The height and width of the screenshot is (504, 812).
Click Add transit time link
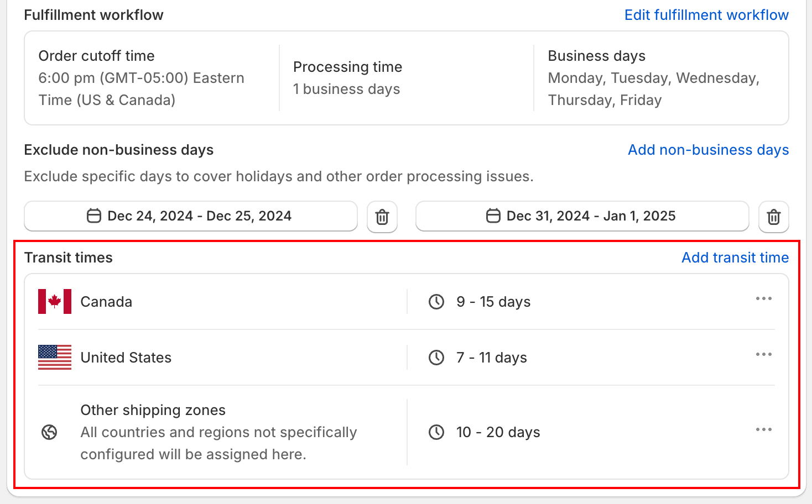coord(735,258)
